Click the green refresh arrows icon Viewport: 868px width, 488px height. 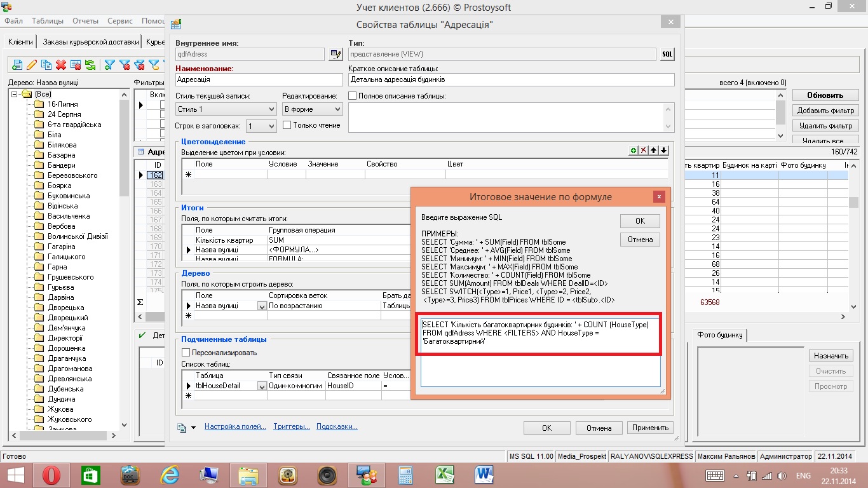(90, 64)
